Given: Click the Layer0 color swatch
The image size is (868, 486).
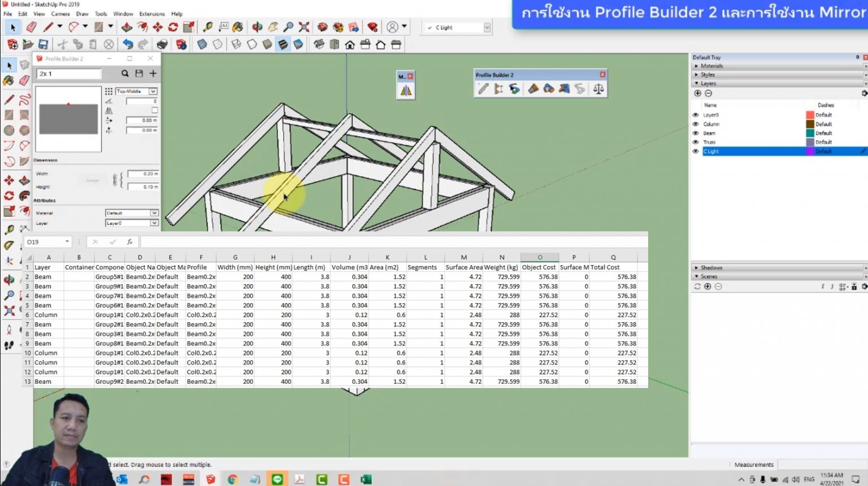Looking at the screenshot, I should point(810,115).
